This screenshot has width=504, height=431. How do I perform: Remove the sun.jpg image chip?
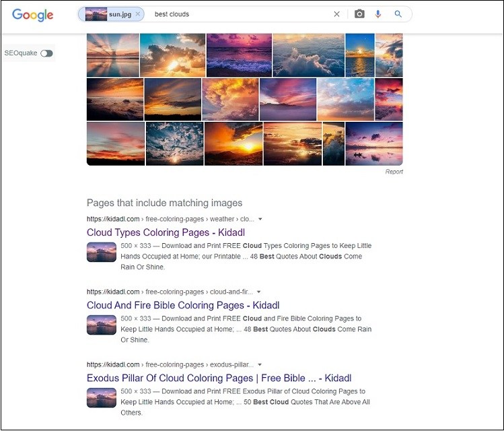tap(138, 14)
